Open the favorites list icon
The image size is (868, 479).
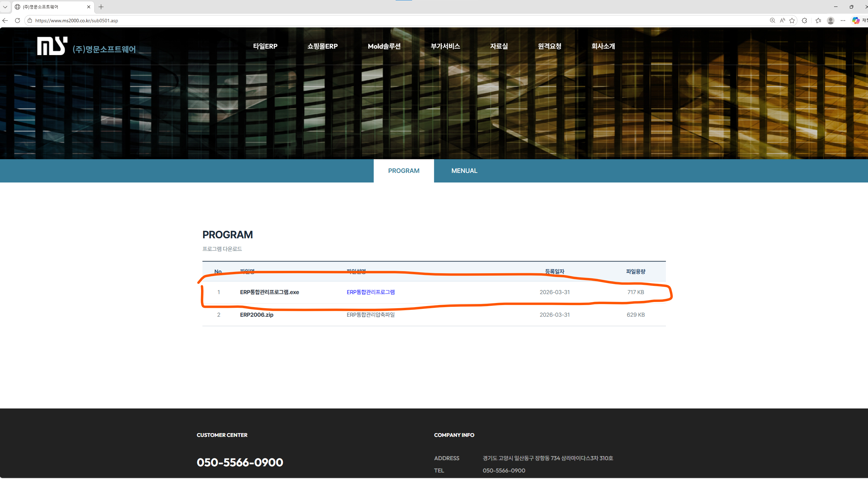818,21
